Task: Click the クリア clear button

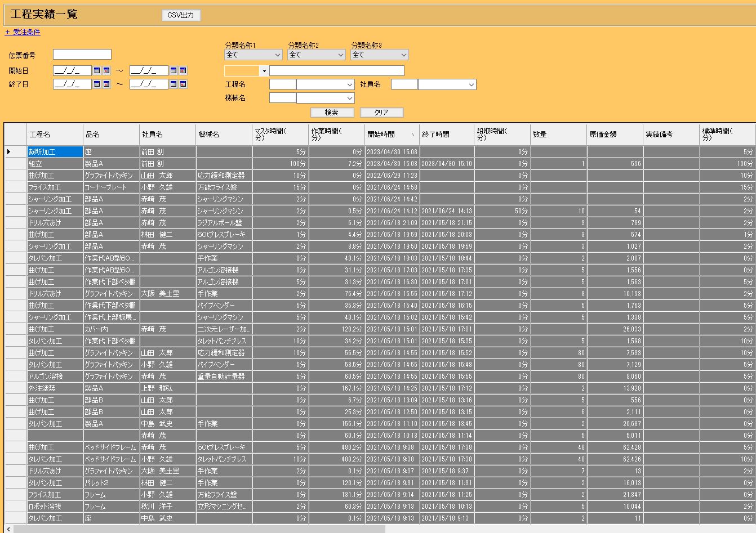Action: click(381, 112)
